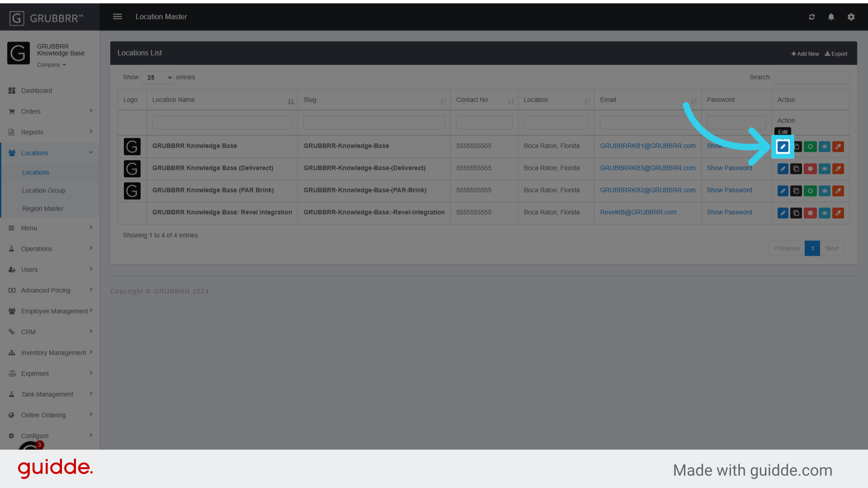The width and height of the screenshot is (868, 488).
Task: Open eyedropper action for Deliverect location
Action: 838,169
